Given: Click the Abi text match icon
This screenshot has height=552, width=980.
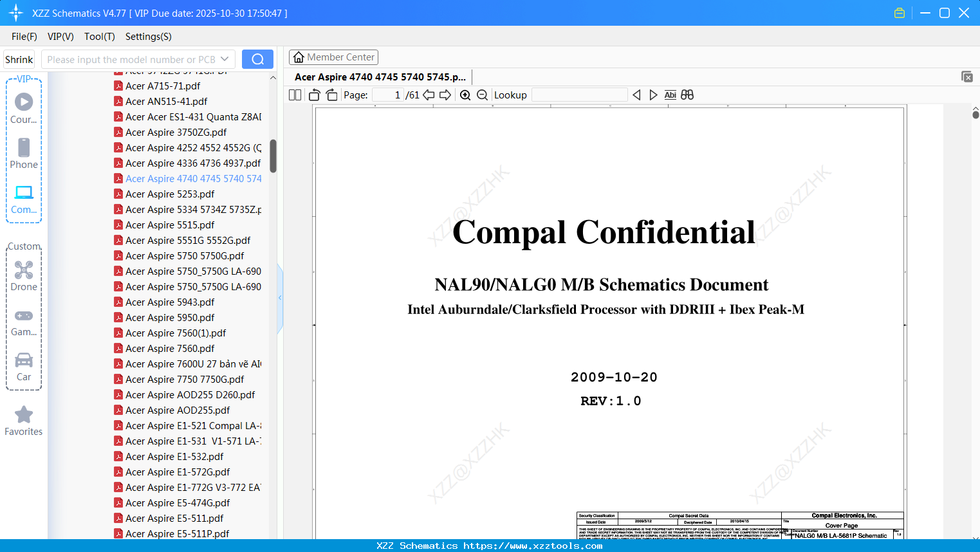Looking at the screenshot, I should click(670, 95).
